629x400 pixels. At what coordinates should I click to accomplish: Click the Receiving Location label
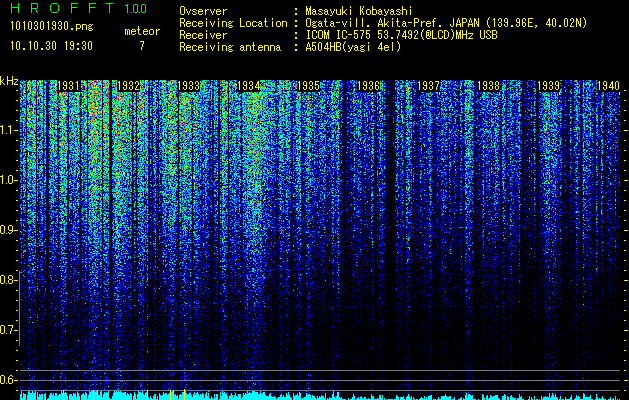pyautogui.click(x=233, y=23)
